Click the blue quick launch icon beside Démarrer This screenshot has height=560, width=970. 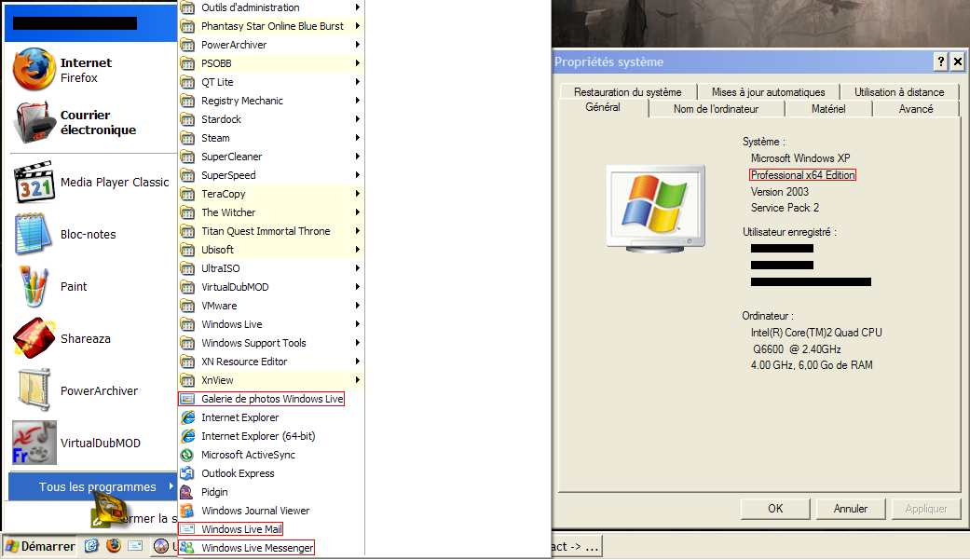click(x=91, y=546)
